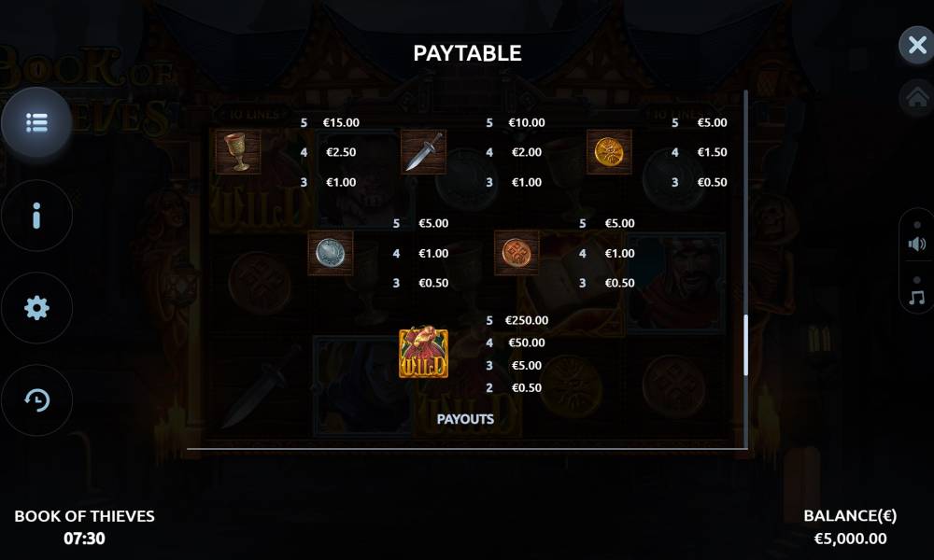Click the PAYTABLE title text

click(468, 53)
